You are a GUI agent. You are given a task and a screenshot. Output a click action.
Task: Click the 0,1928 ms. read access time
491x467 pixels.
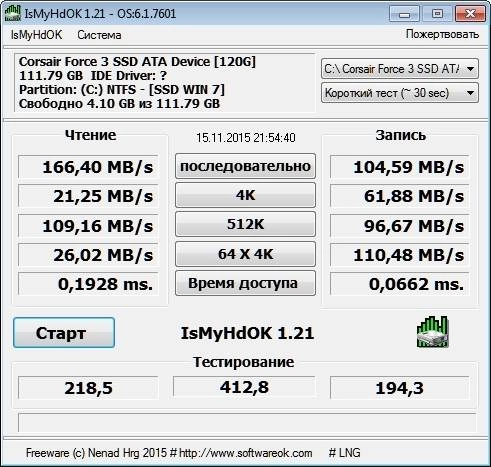pyautogui.click(x=88, y=284)
